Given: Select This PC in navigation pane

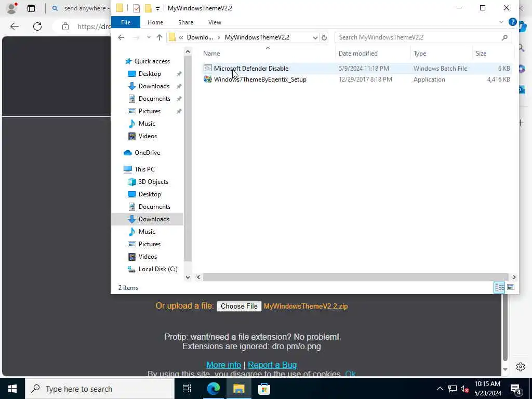Looking at the screenshot, I should coord(144,169).
